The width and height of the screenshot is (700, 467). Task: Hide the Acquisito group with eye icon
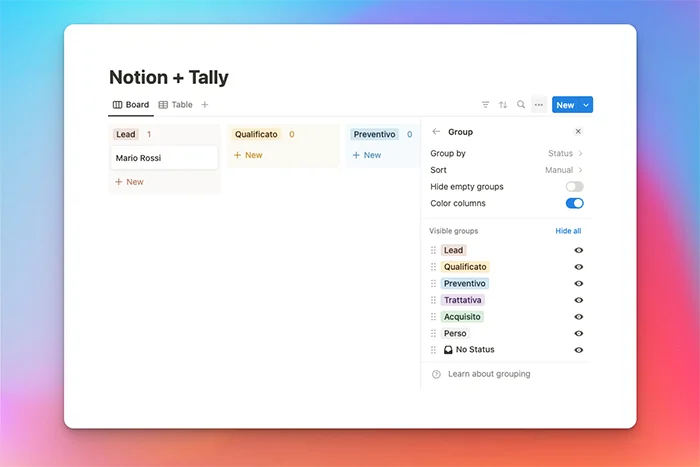(579, 317)
